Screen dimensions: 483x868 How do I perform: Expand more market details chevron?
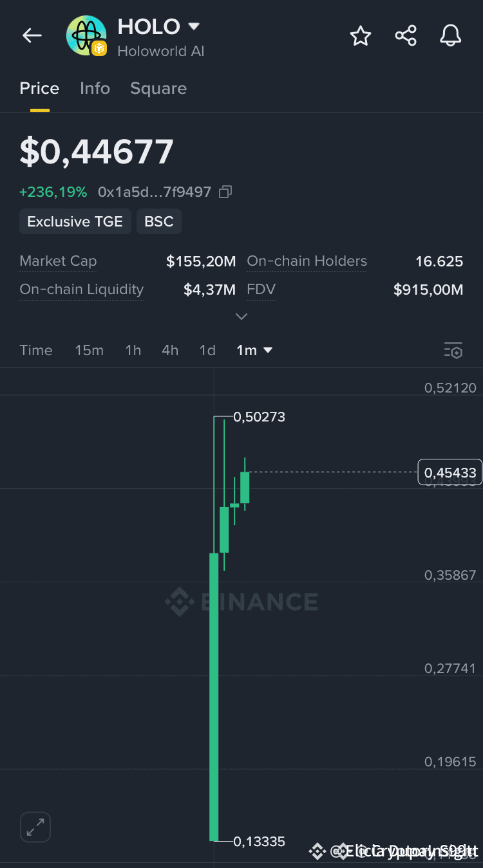[241, 317]
